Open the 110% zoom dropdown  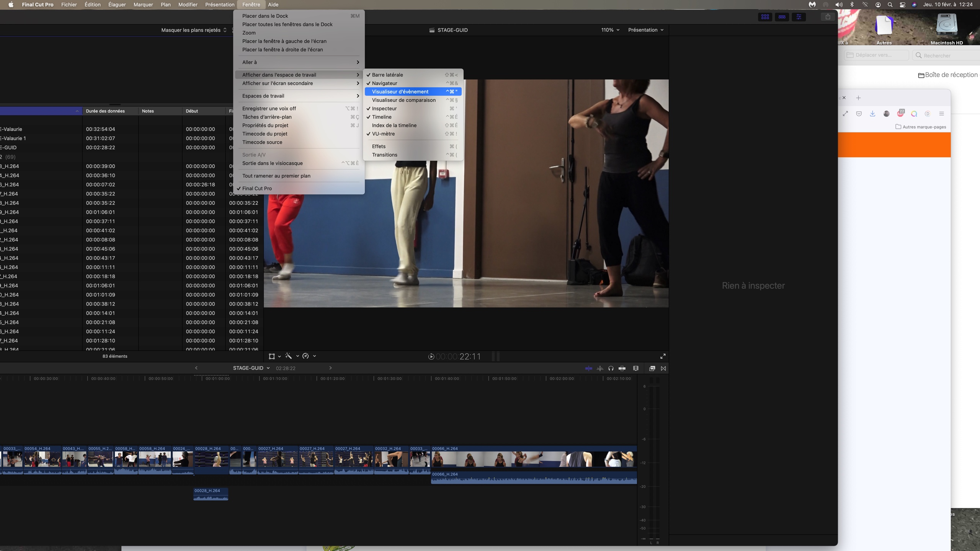click(610, 30)
